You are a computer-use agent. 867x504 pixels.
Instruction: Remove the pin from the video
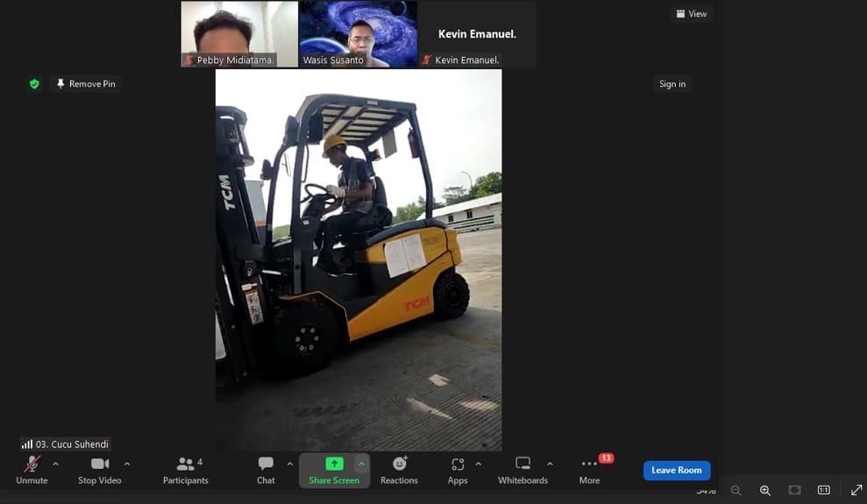pos(86,84)
